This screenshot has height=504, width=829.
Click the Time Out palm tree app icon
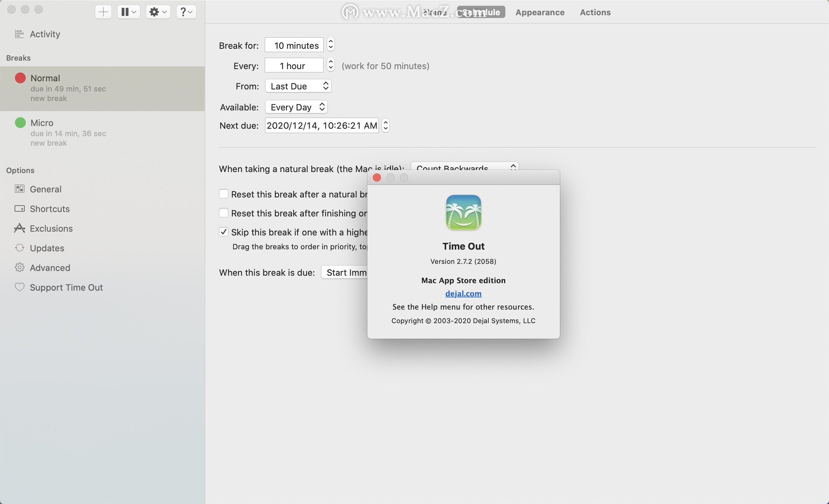(463, 212)
